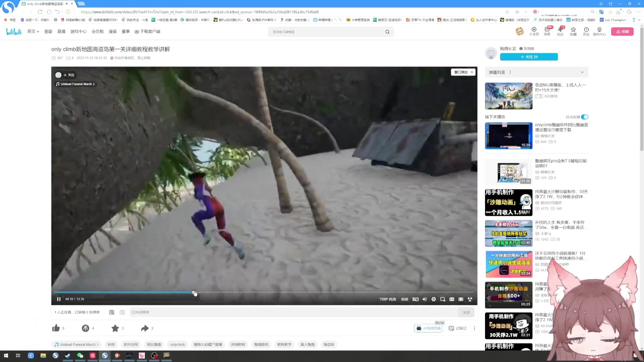This screenshot has width=644, height=362.
Task: Click the search magnifier icon
Action: (387, 32)
